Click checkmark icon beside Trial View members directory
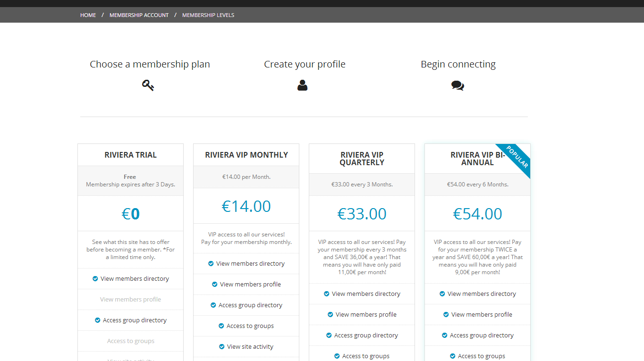644x361 pixels. point(95,279)
